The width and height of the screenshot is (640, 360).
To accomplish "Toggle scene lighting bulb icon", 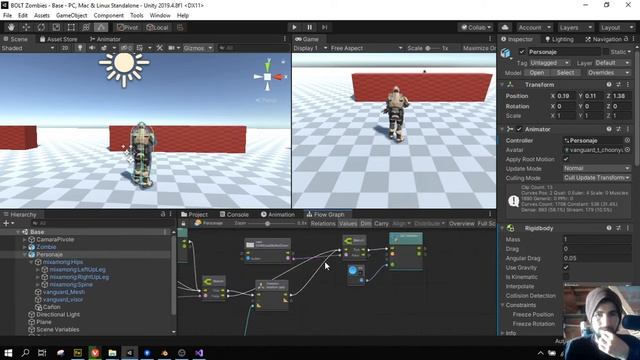I will click(x=80, y=48).
